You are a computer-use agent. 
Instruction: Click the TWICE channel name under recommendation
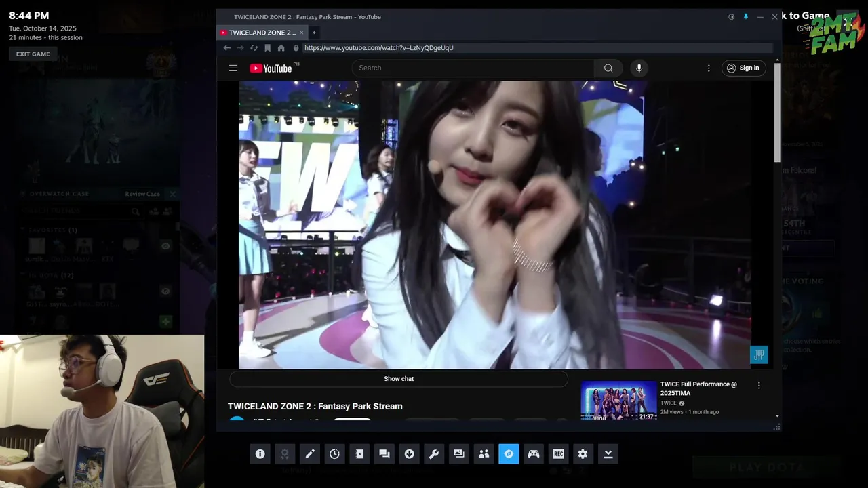click(x=669, y=403)
